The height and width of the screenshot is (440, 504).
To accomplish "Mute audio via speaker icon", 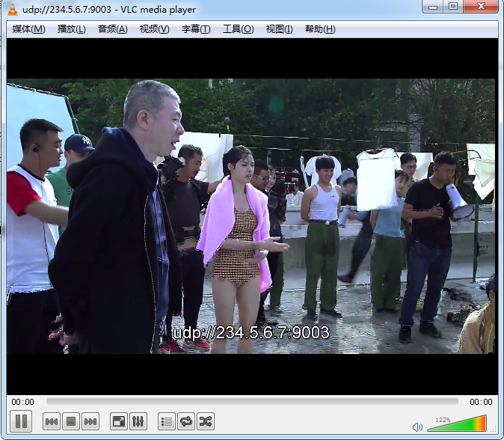I will [417, 427].
